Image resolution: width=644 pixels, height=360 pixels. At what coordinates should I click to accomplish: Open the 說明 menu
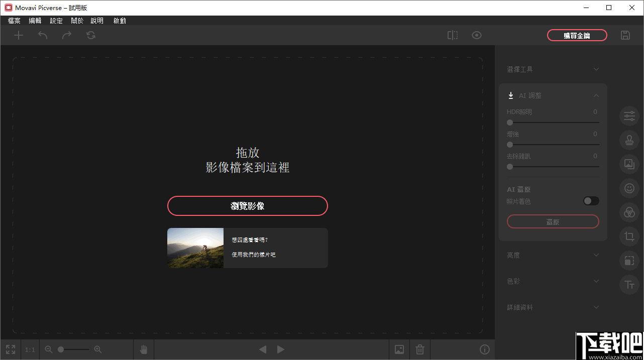[96, 21]
